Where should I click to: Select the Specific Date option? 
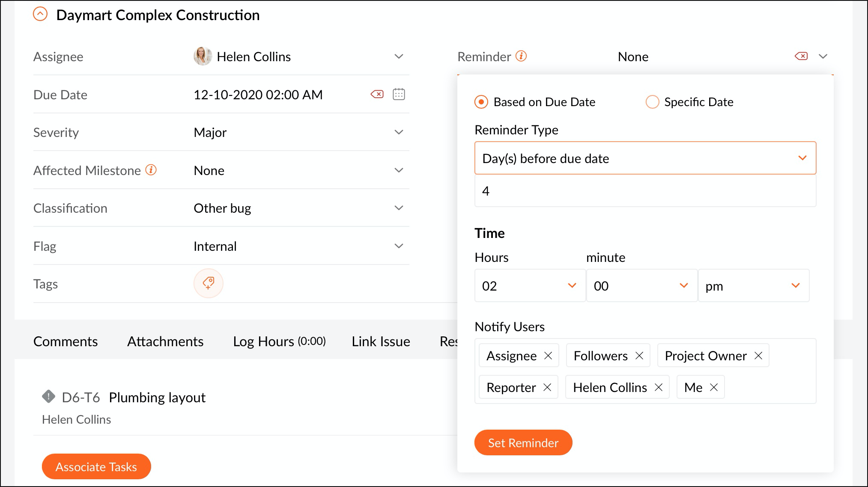[652, 102]
